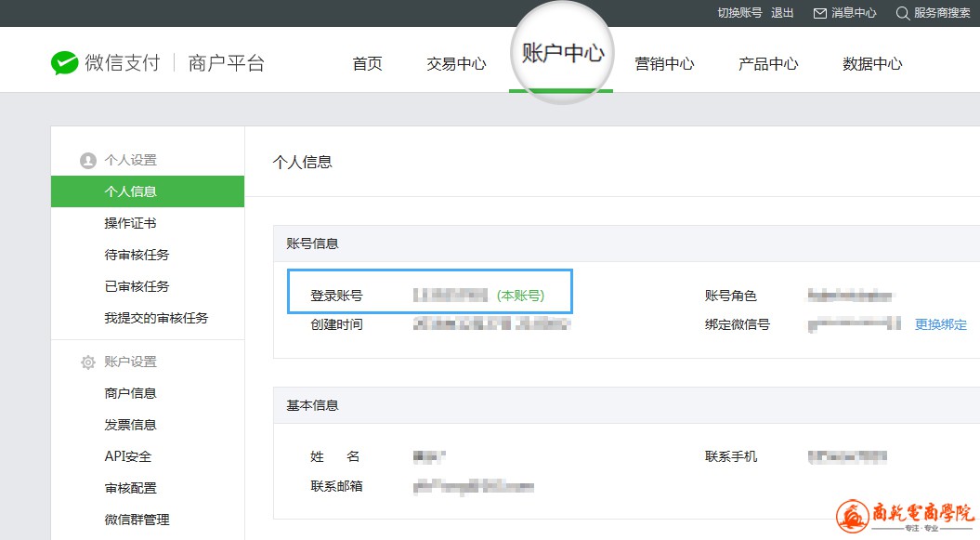Open 商户信息 under 账户设置
The image size is (980, 540).
[130, 393]
